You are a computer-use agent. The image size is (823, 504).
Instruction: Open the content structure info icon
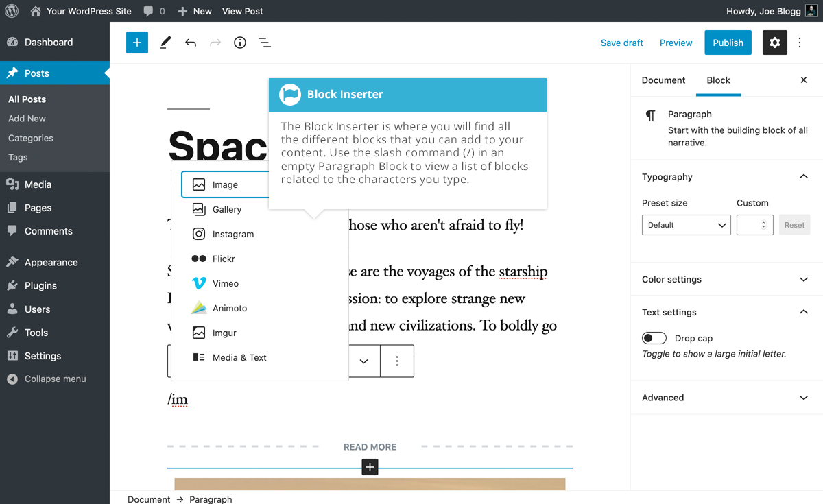pos(240,43)
